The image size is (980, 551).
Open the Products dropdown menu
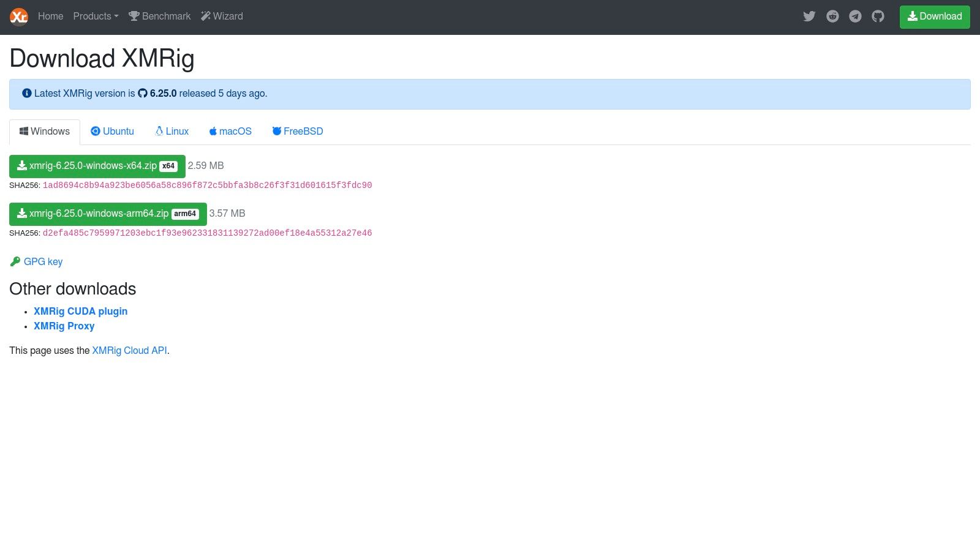pyautogui.click(x=95, y=17)
